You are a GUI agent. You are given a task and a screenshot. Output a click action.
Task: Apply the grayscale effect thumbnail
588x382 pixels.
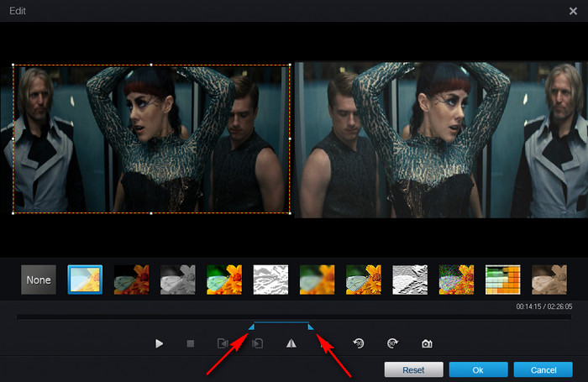pos(178,280)
